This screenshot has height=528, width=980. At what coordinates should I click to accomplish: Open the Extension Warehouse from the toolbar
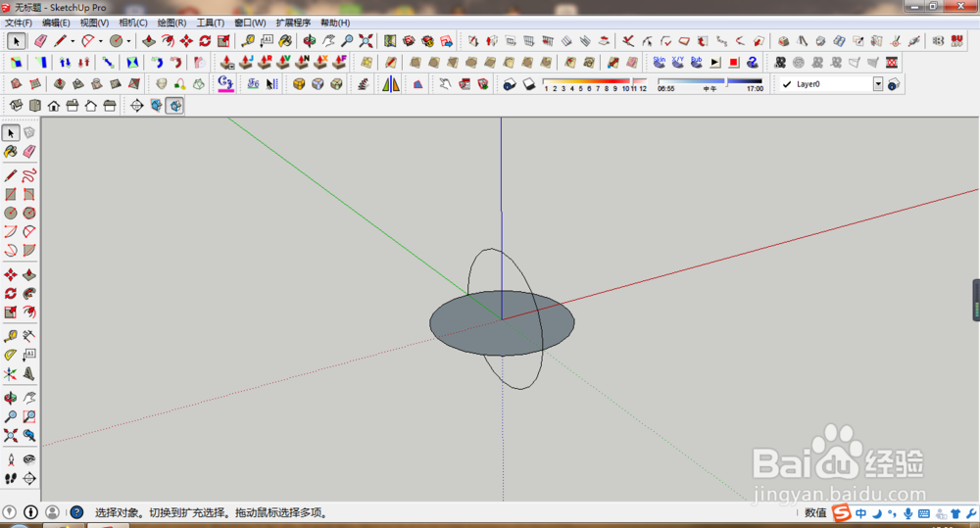(x=427, y=41)
